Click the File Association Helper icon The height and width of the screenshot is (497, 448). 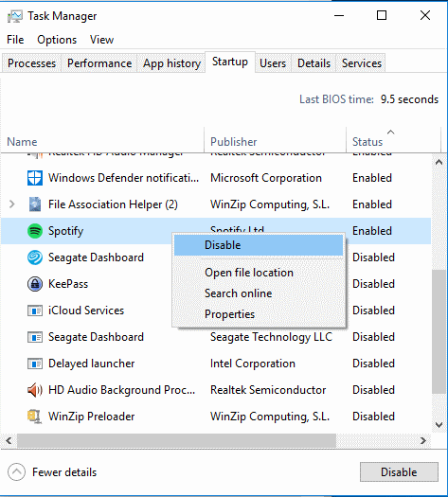pyautogui.click(x=35, y=204)
